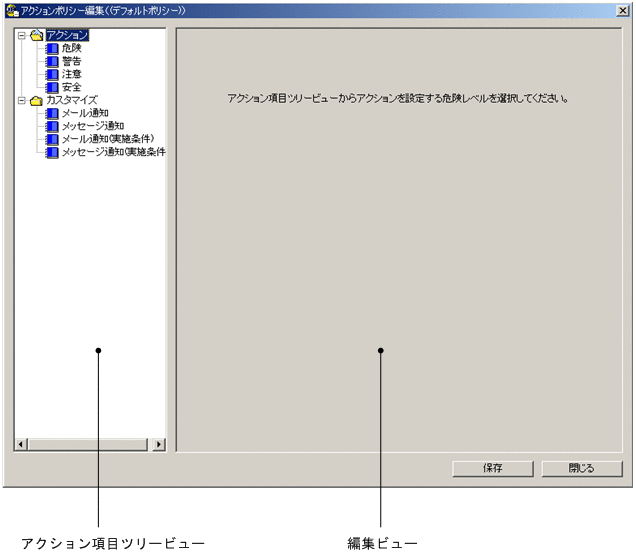Click the tree scrollbar right arrow
The image size is (636, 556).
[x=159, y=444]
